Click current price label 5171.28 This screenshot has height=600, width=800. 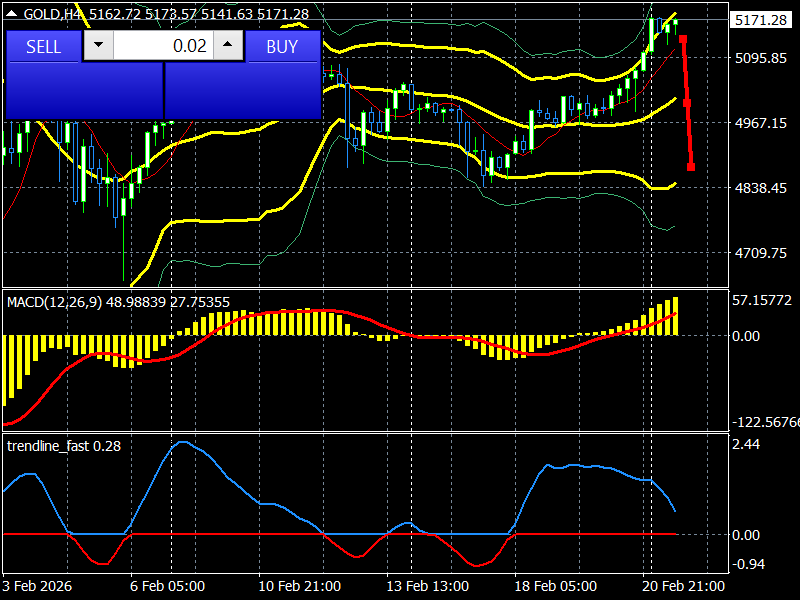761,20
